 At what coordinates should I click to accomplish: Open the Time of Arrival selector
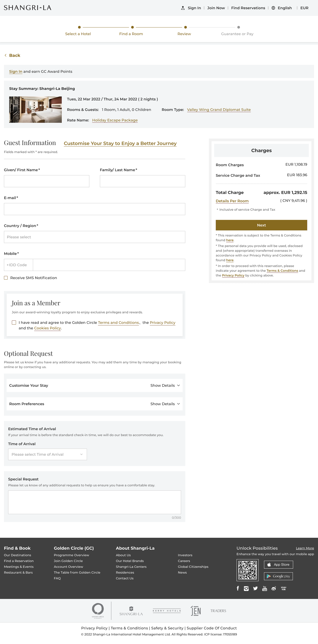(47, 454)
